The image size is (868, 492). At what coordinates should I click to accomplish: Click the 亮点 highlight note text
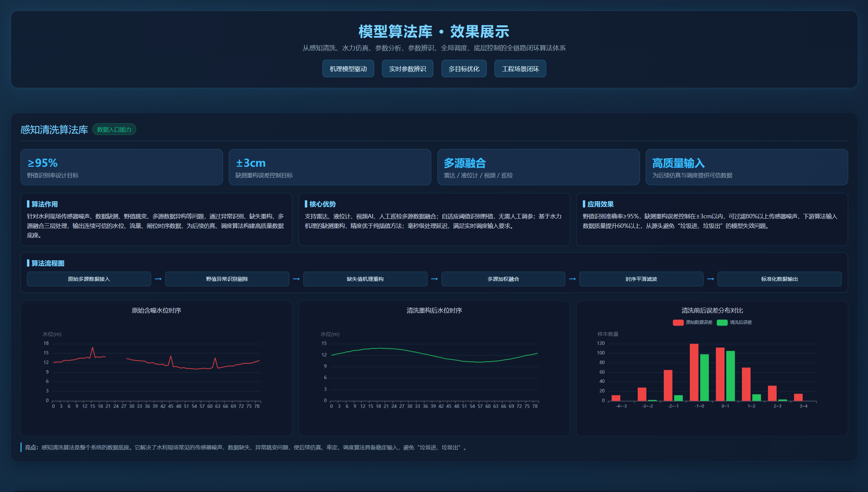click(x=246, y=447)
